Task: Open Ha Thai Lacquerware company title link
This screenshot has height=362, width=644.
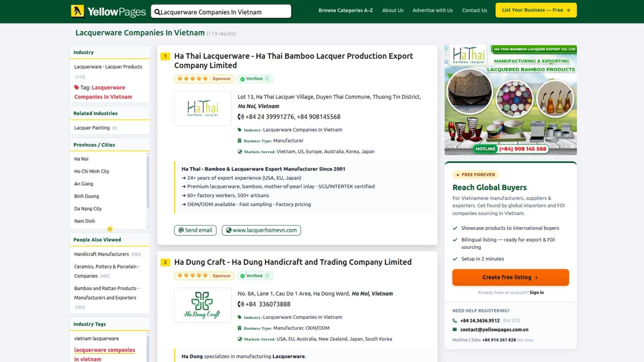Action: pos(293,61)
